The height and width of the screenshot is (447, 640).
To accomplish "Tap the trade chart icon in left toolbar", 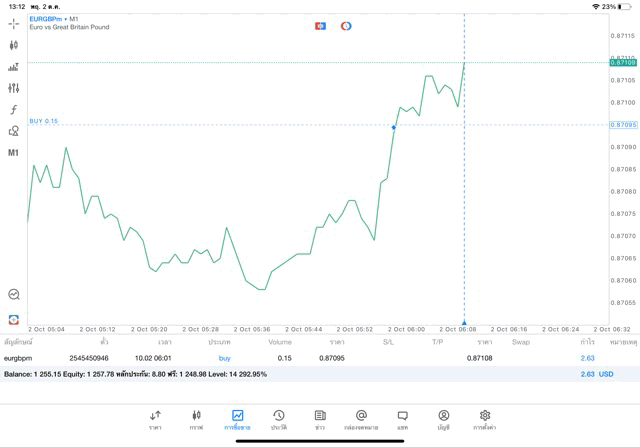I will coord(13,67).
